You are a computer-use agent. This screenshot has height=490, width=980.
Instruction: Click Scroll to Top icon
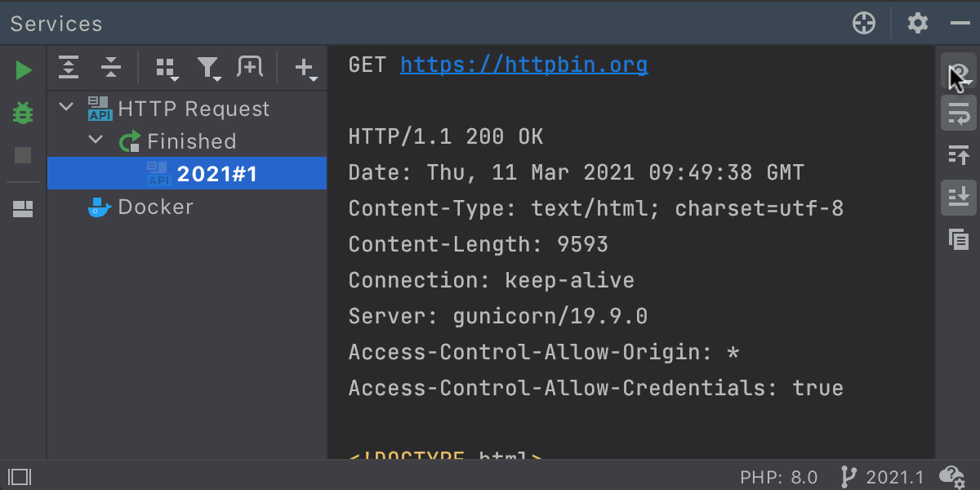pyautogui.click(x=959, y=155)
